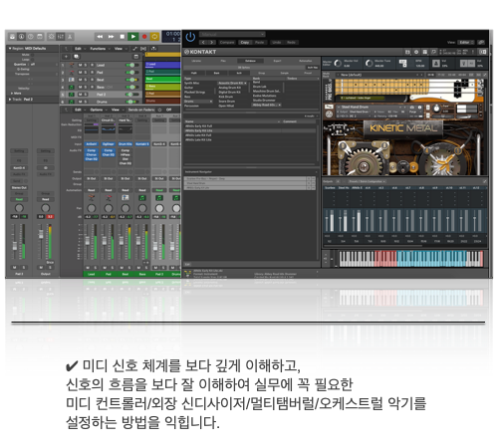Mute the Lead track
Screen dimensions: 498x448
(x=80, y=65)
